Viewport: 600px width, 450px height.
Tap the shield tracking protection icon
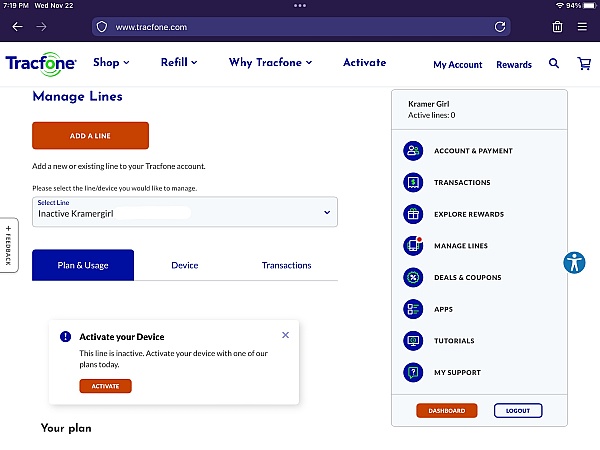pyautogui.click(x=102, y=27)
